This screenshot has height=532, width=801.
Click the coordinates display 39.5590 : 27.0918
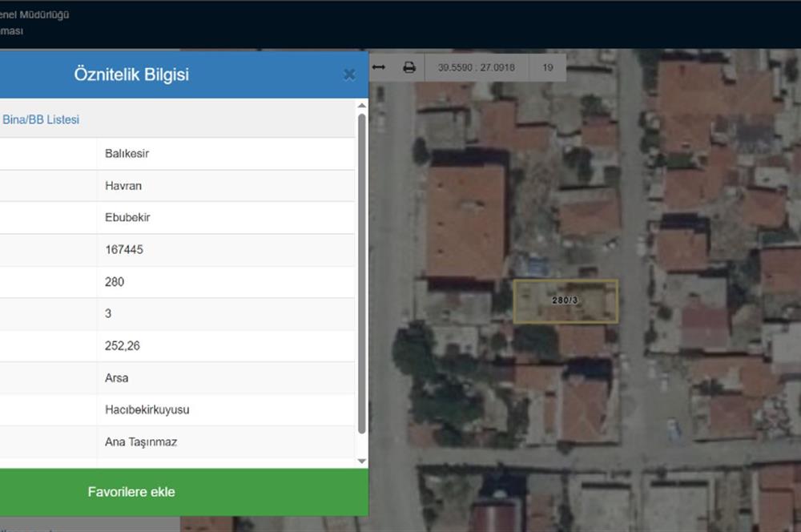point(476,68)
